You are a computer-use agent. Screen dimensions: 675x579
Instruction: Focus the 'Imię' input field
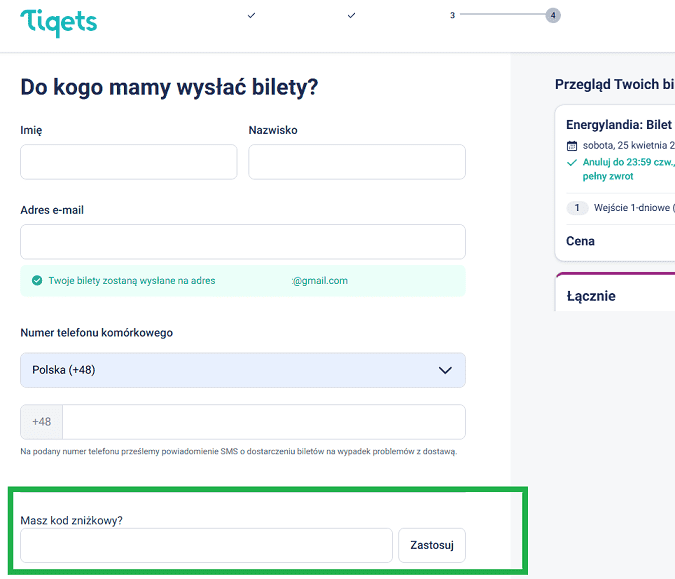(x=128, y=162)
